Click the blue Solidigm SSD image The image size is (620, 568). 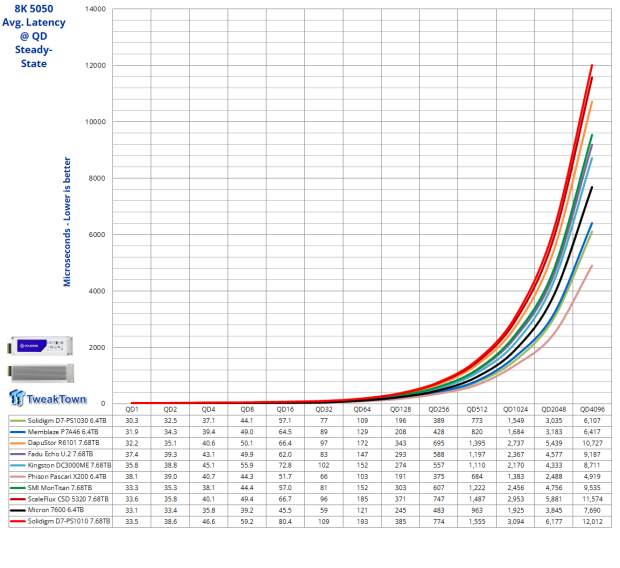39,346
